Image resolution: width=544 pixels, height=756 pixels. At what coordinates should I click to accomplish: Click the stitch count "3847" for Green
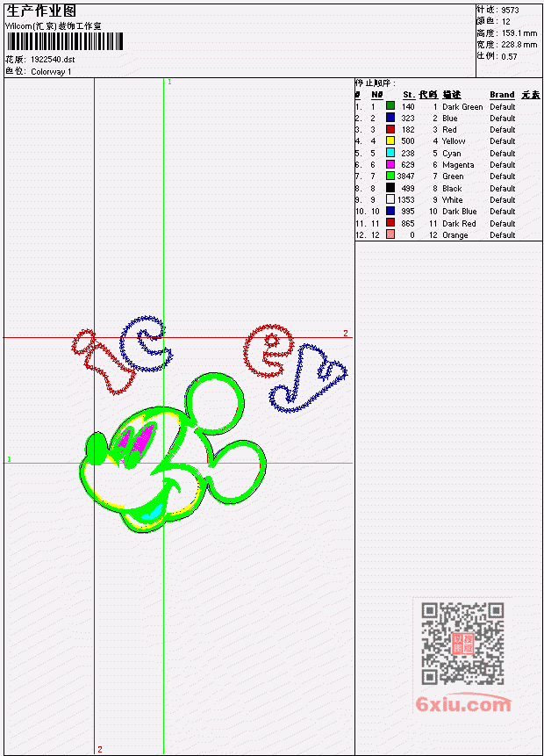[x=405, y=176]
